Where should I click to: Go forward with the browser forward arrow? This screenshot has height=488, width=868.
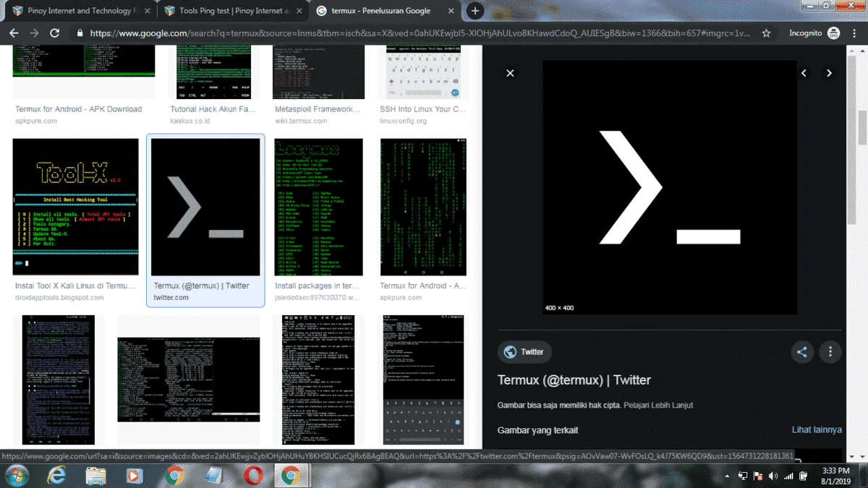[x=34, y=33]
